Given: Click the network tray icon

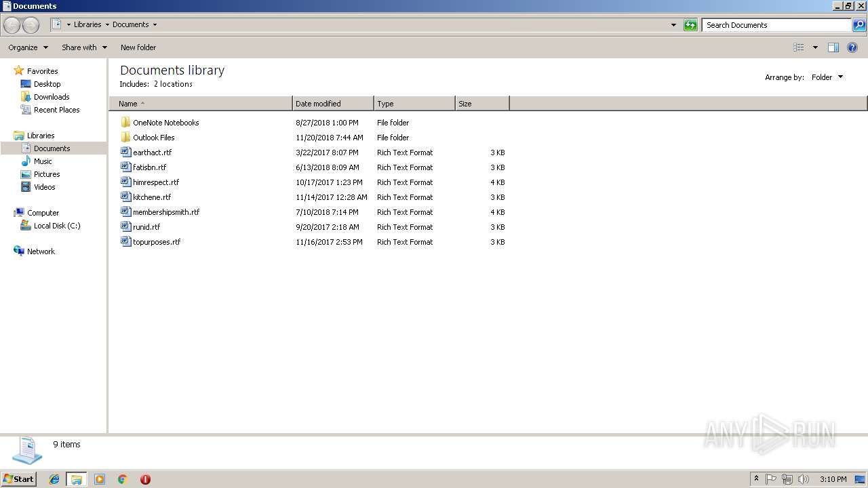Looking at the screenshot, I should point(787,479).
